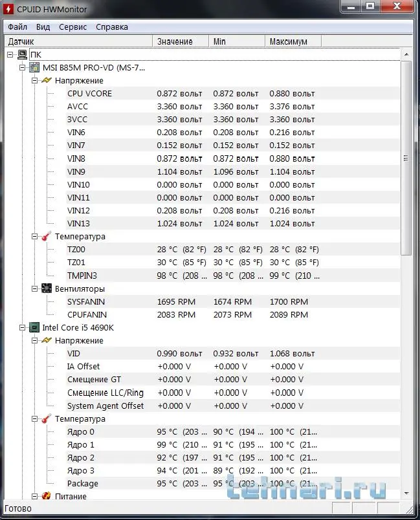This screenshot has height=520, width=420.
Task: Select the TZ01 temperature row
Action: [232, 263]
